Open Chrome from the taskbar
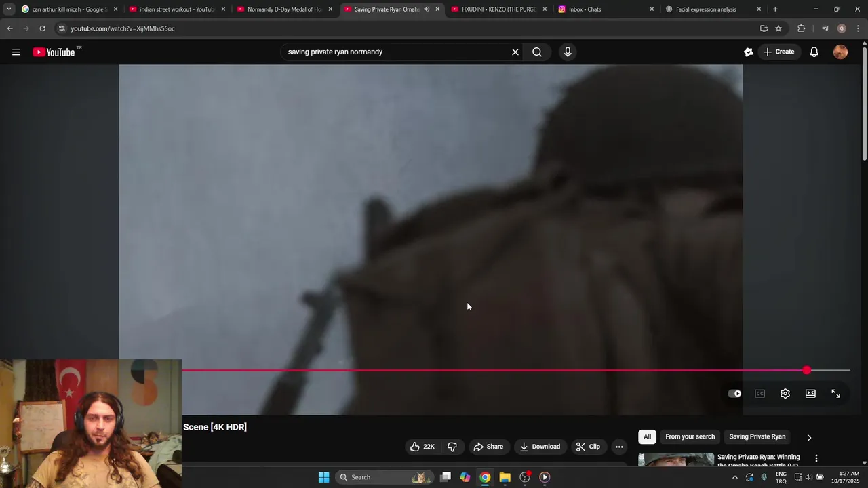Viewport: 868px width, 488px height. (485, 477)
